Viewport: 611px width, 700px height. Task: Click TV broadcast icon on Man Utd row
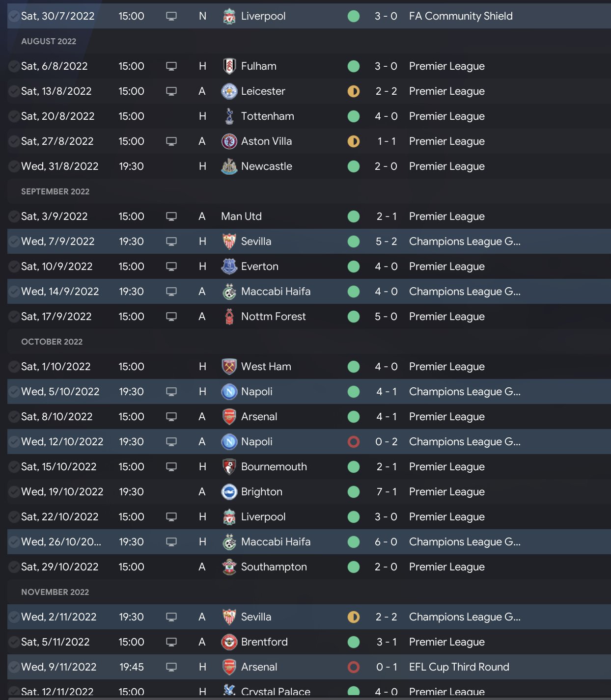[171, 216]
